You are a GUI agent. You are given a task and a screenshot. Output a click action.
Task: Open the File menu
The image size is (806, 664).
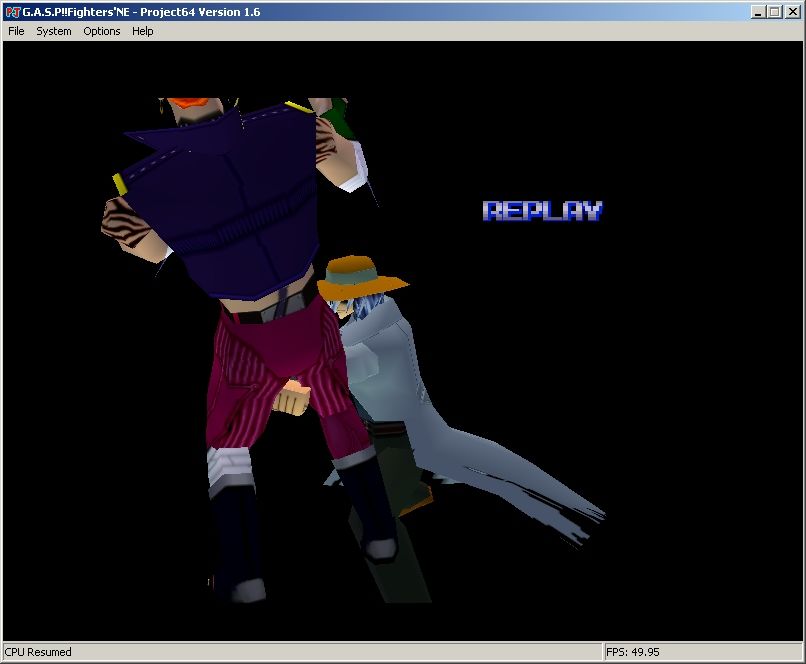[16, 31]
